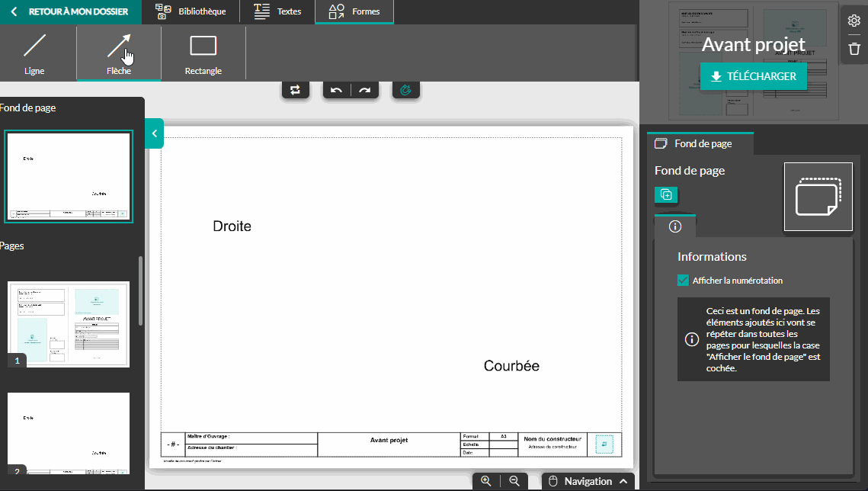Uncheck Afficher la numérotation checkbox
Screen dimensions: 868x491
pyautogui.click(x=684, y=281)
